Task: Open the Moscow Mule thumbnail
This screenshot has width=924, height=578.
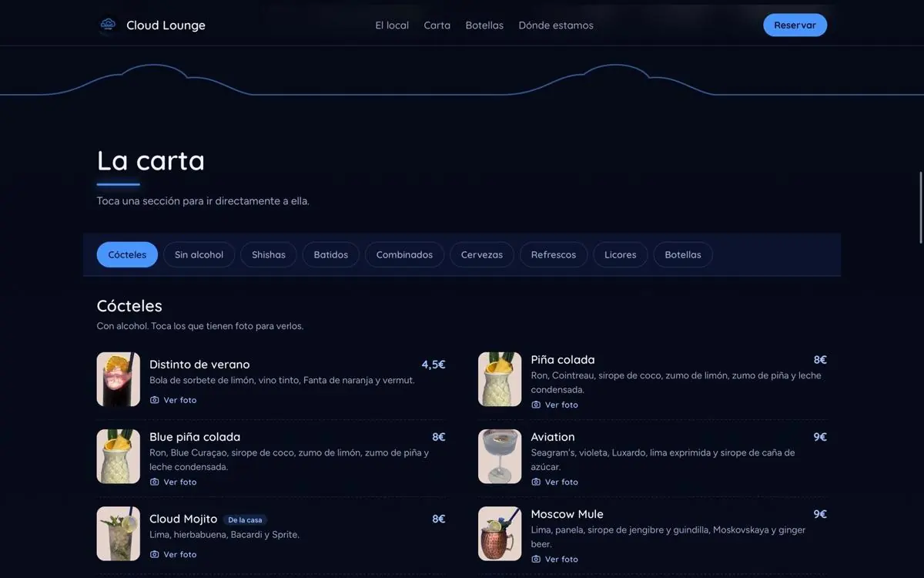Action: pos(500,533)
